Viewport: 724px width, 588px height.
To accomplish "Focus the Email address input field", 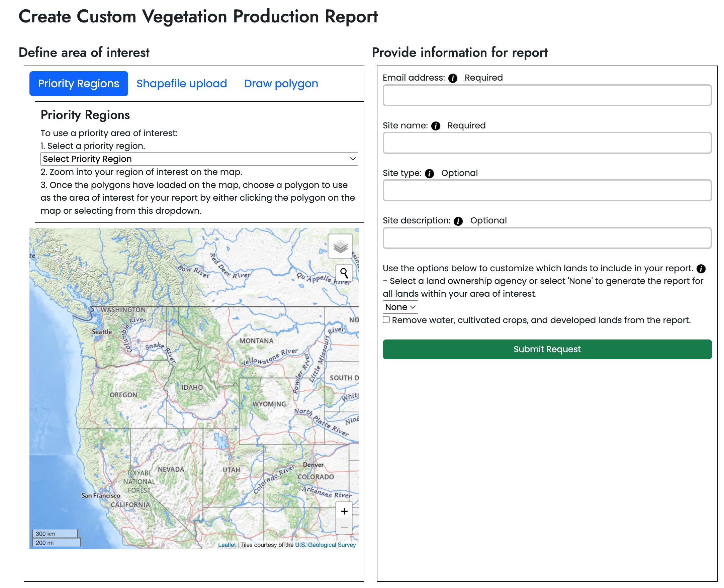I will pos(547,96).
